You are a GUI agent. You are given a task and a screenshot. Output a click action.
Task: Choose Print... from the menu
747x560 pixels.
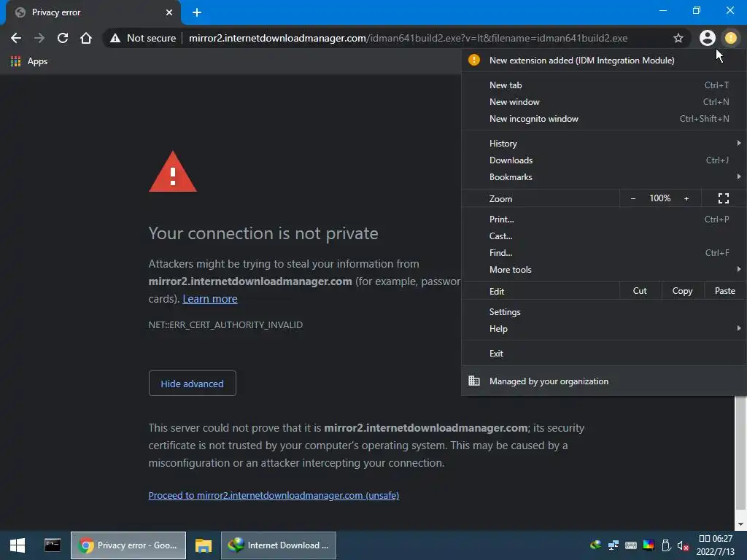click(604, 219)
